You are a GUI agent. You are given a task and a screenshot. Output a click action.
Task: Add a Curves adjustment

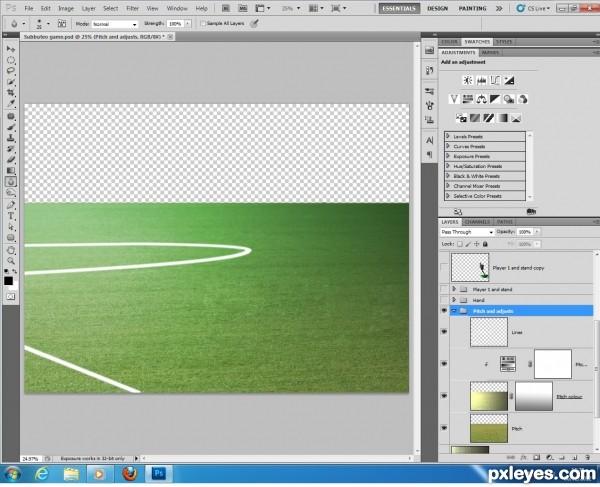coord(495,80)
